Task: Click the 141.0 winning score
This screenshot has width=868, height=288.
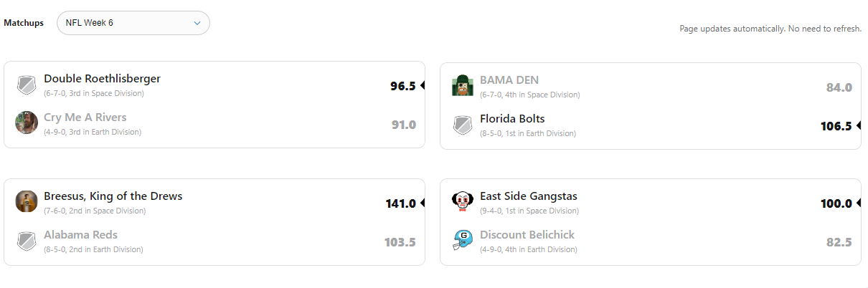Action: [400, 203]
